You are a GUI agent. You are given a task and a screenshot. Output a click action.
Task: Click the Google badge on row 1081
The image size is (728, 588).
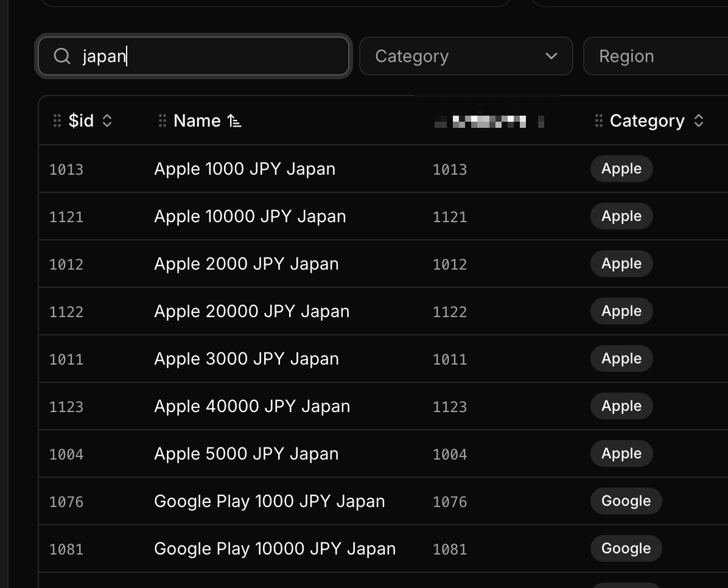pyautogui.click(x=626, y=548)
